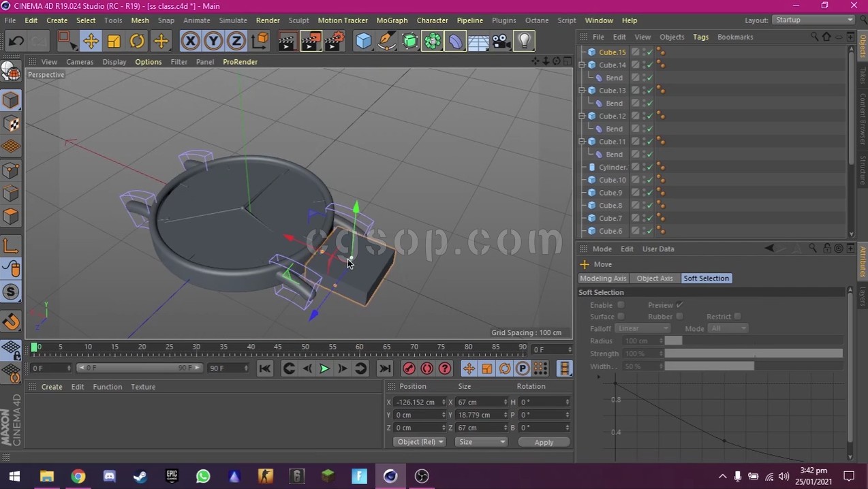This screenshot has width=868, height=489.
Task: Open the Simulate menu
Action: tap(233, 20)
